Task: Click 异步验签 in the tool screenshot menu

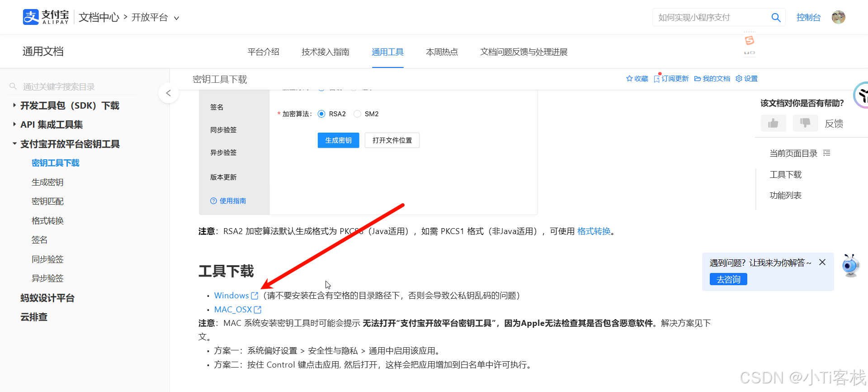Action: click(x=223, y=153)
